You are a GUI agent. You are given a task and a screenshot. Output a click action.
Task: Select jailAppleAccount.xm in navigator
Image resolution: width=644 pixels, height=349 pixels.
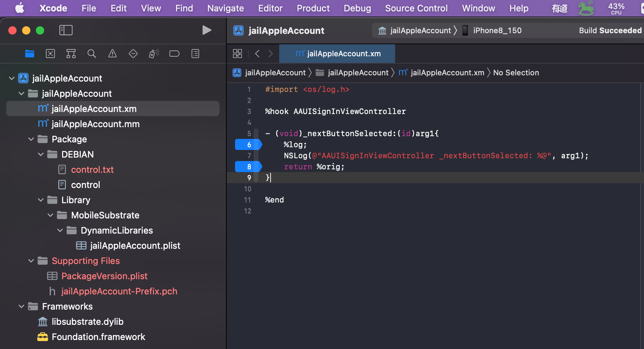point(113,109)
